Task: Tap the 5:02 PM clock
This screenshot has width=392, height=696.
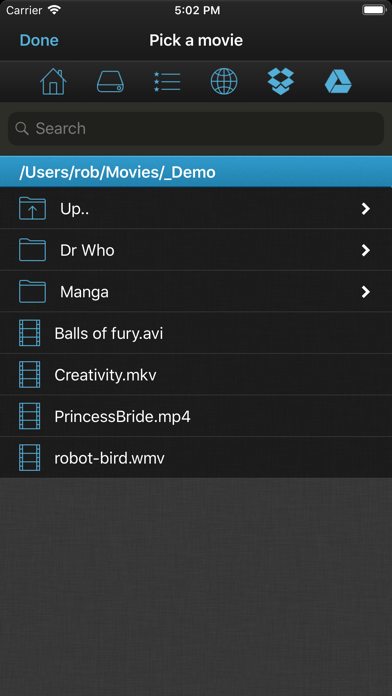Action: (x=197, y=10)
